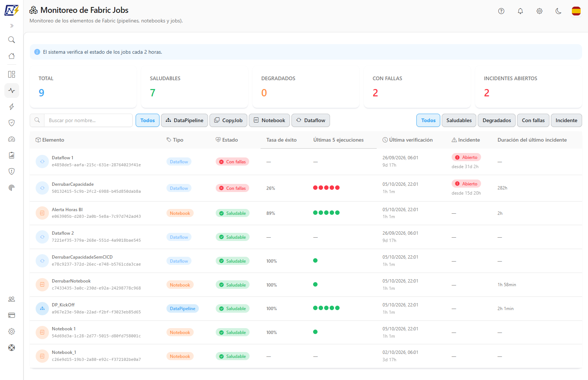Open the shield alert icon in the sidebar
This screenshot has height=380, width=588.
point(12,171)
